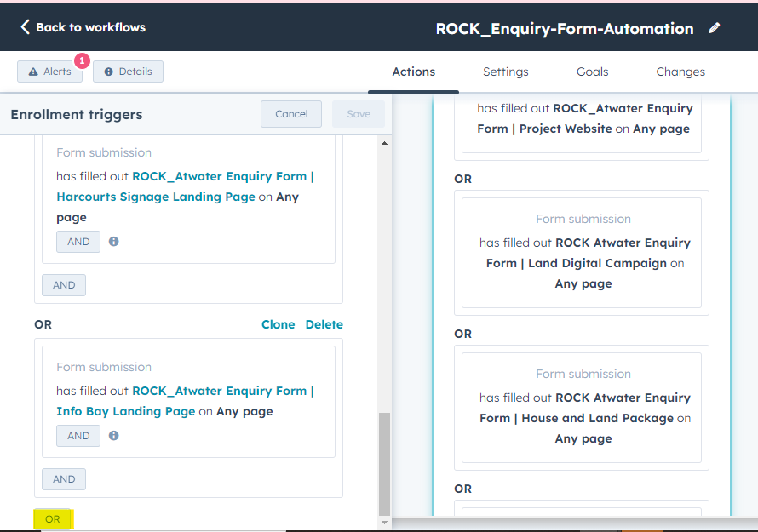Click the Enrollment triggers heading

tap(77, 115)
